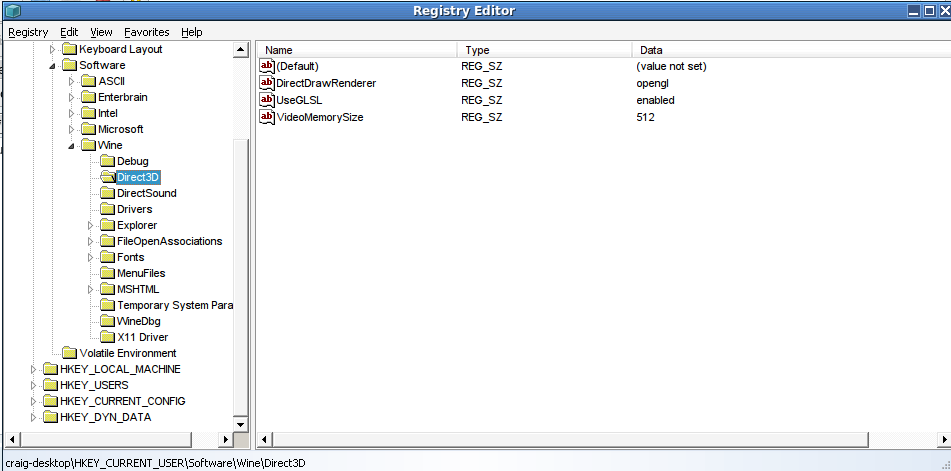Click the open Direct3D folder icon
The height and width of the screenshot is (471, 951).
(x=107, y=177)
